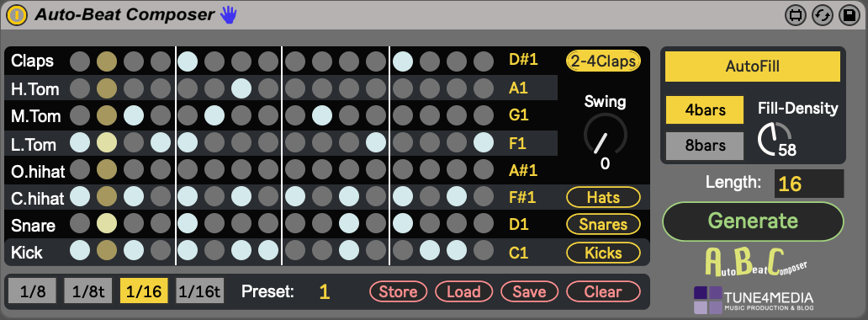Click the Snare note value D1
868x320 pixels.
click(519, 225)
